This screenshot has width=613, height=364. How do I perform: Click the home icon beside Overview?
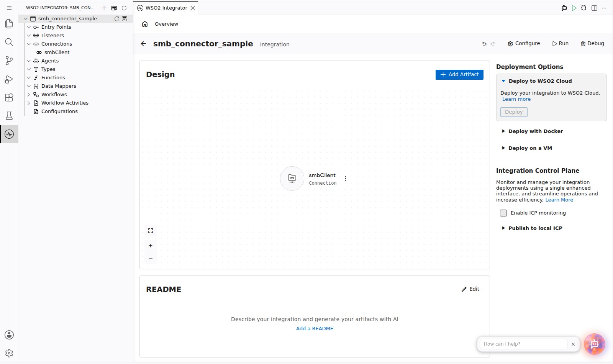tap(145, 24)
